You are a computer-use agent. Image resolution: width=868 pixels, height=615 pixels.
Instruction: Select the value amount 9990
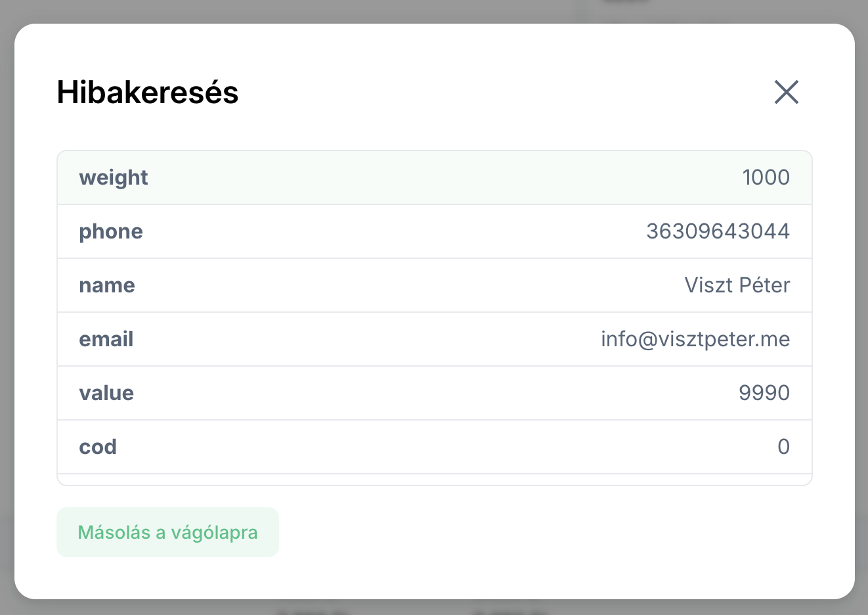click(764, 393)
